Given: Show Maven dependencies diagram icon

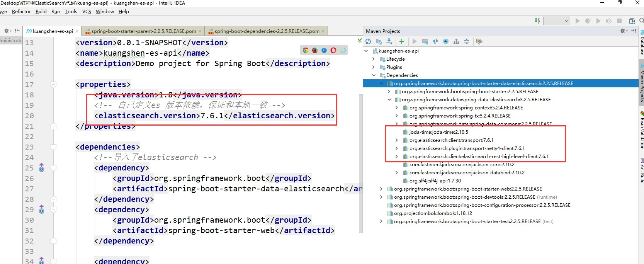Looking at the screenshot, I should [x=456, y=41].
